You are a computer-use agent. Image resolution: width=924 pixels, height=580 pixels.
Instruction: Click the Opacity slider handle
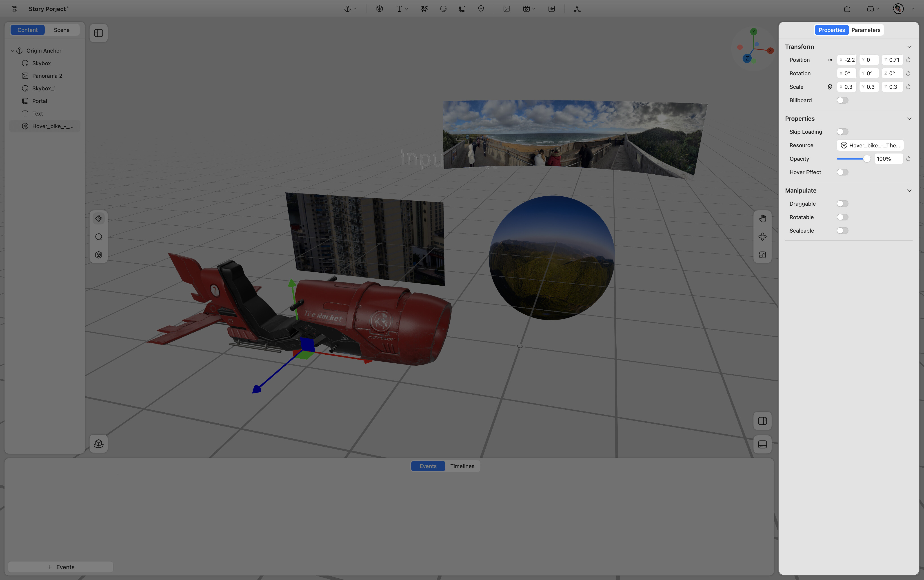[866, 159]
